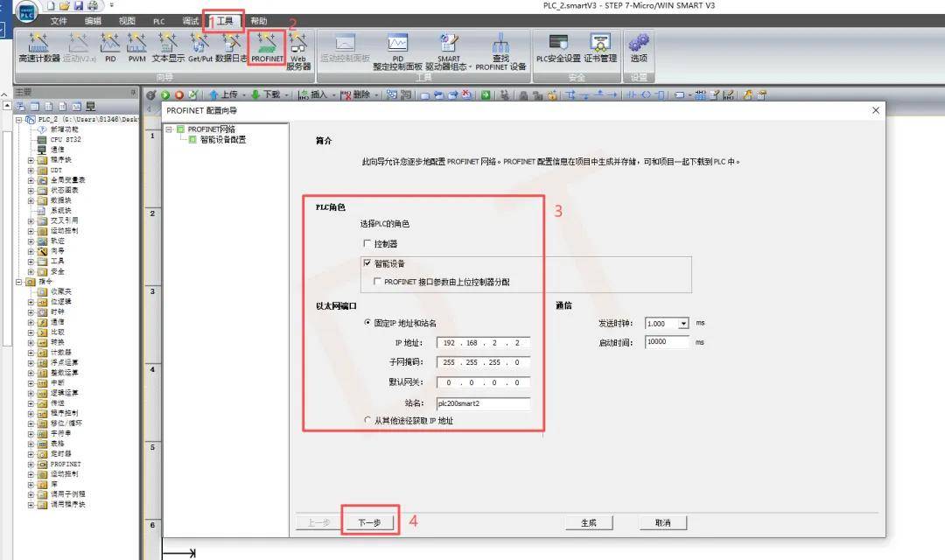
Task: Click the 下载 download button
Action: coord(266,94)
